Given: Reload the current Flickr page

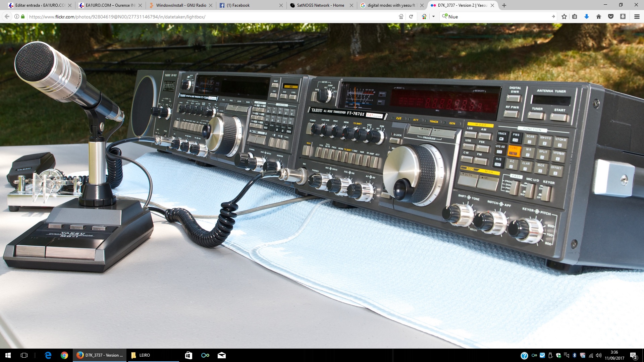Looking at the screenshot, I should [x=411, y=16].
